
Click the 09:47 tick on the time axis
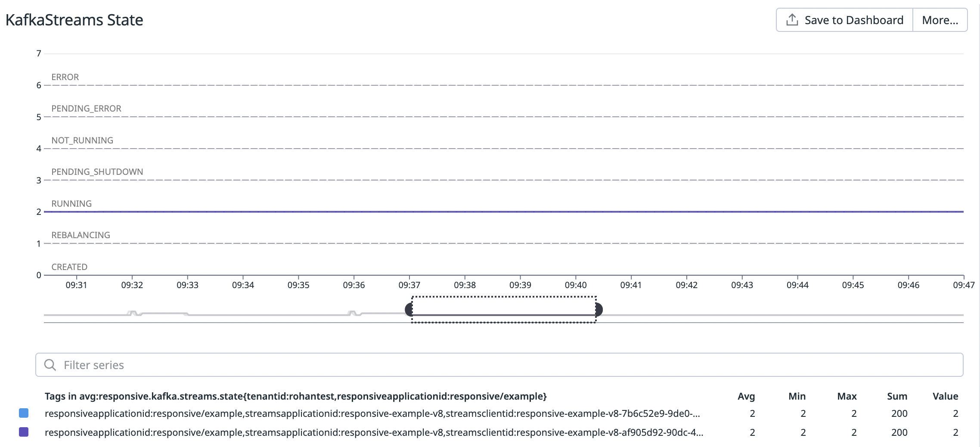[x=964, y=285]
